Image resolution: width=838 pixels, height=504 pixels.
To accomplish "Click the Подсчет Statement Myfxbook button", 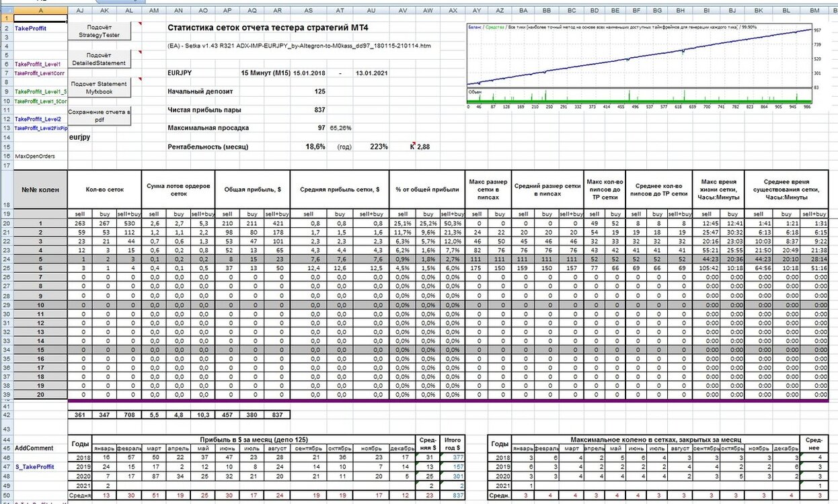I will pos(100,87).
